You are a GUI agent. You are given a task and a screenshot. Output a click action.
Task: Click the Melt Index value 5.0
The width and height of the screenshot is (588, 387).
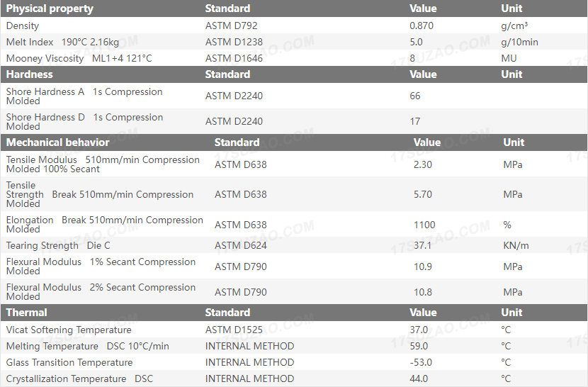tap(416, 42)
